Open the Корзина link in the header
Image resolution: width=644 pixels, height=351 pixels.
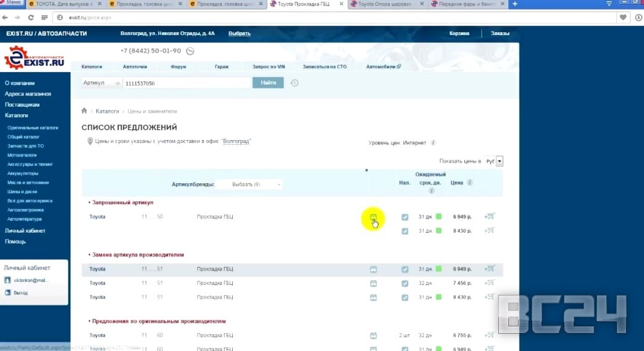pyautogui.click(x=459, y=33)
